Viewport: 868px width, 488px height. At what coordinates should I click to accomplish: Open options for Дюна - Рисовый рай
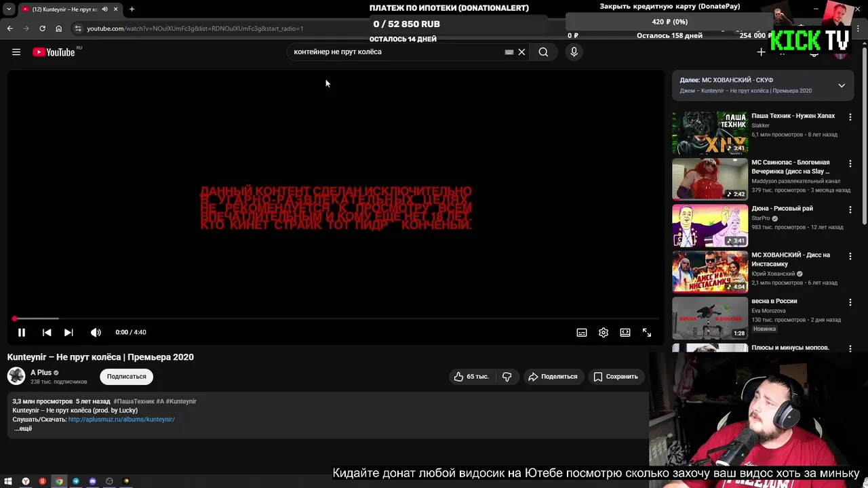850,209
